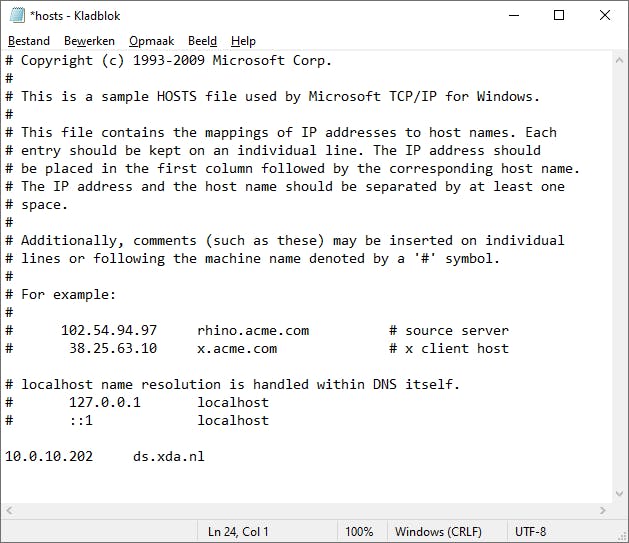629x543 pixels.
Task: Place cursor in the ds.xda.nl hostname
Action: pyautogui.click(x=168, y=457)
